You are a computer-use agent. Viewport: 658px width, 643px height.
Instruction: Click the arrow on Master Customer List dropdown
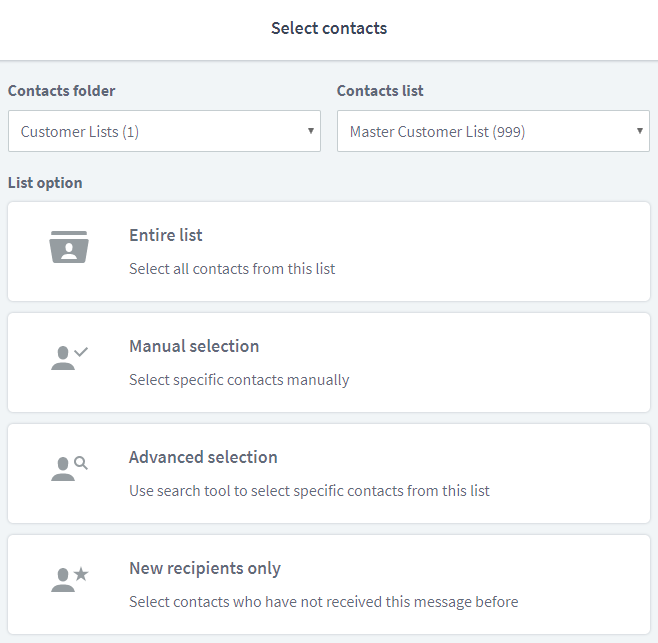[x=640, y=131]
